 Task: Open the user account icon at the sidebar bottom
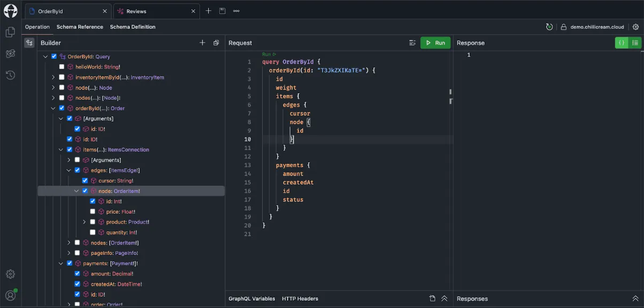click(x=10, y=295)
